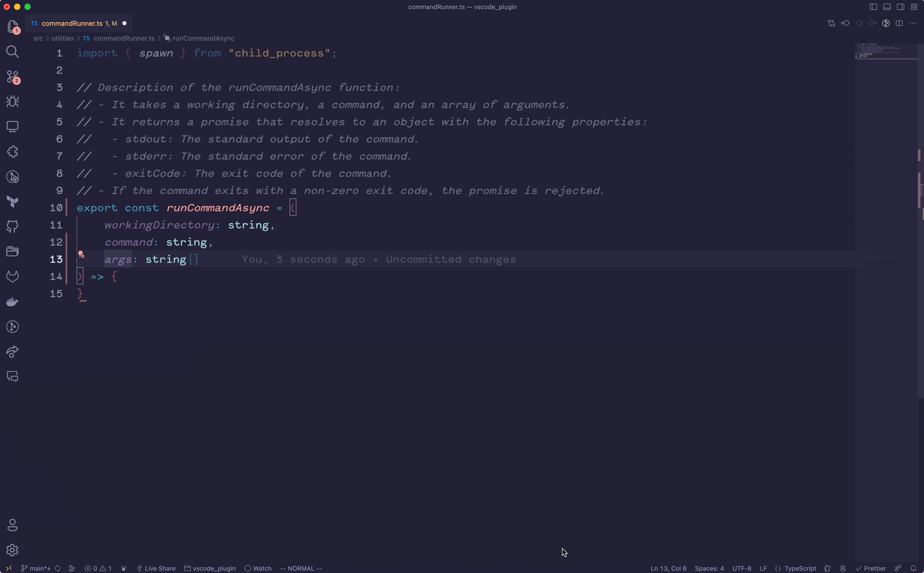
Task: Toggle the secondary side bar layout
Action: tap(901, 7)
